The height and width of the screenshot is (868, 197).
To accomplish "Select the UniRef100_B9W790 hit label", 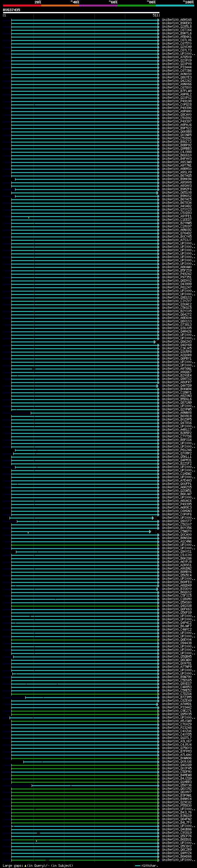I will [x=177, y=677].
